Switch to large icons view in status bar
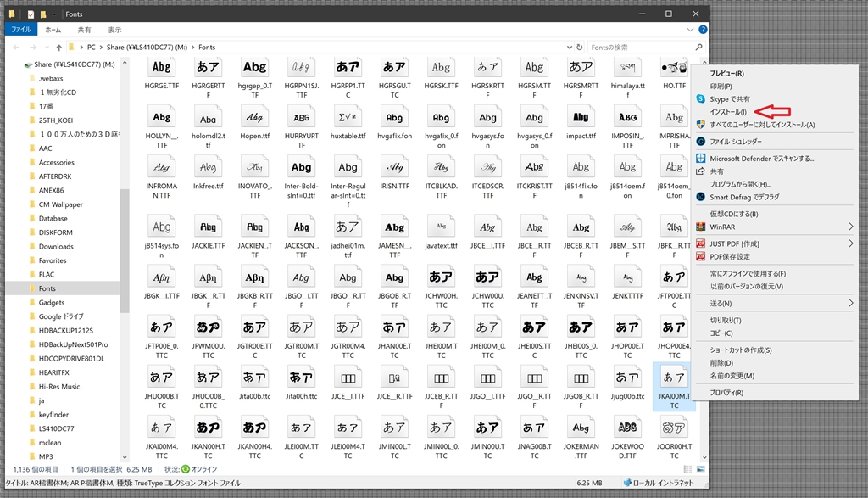This screenshot has width=868, height=498. pos(701,469)
